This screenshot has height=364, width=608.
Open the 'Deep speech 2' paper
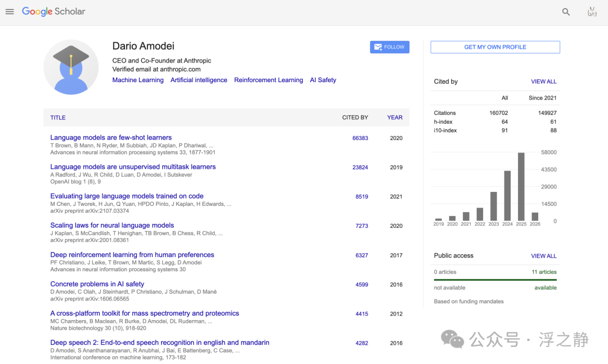160,342
